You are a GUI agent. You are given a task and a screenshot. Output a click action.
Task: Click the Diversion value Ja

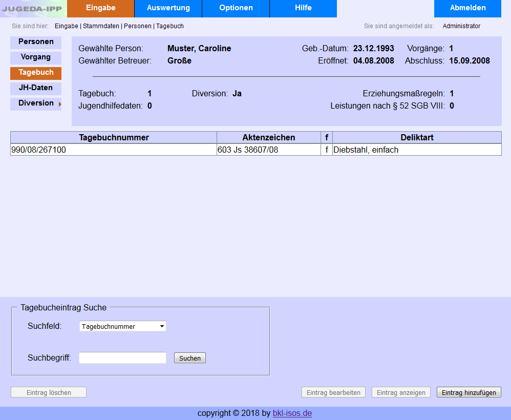[x=237, y=94]
